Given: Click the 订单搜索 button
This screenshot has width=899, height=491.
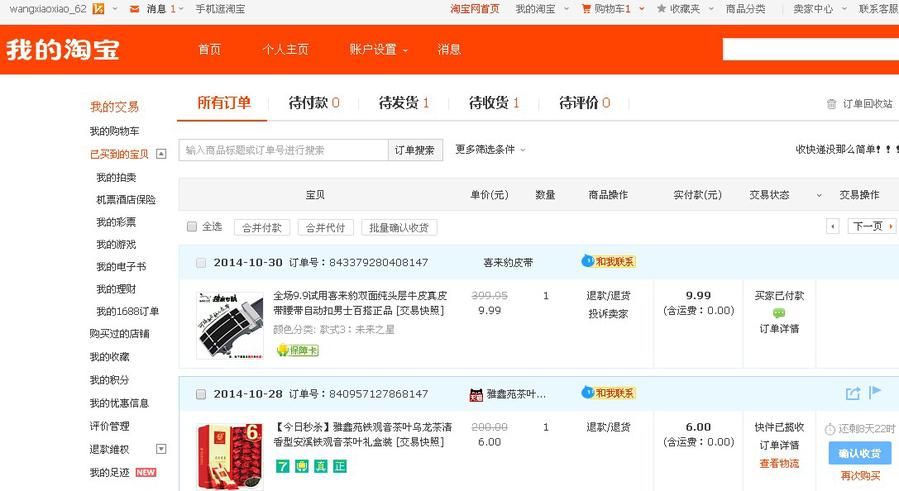Looking at the screenshot, I should [415, 150].
